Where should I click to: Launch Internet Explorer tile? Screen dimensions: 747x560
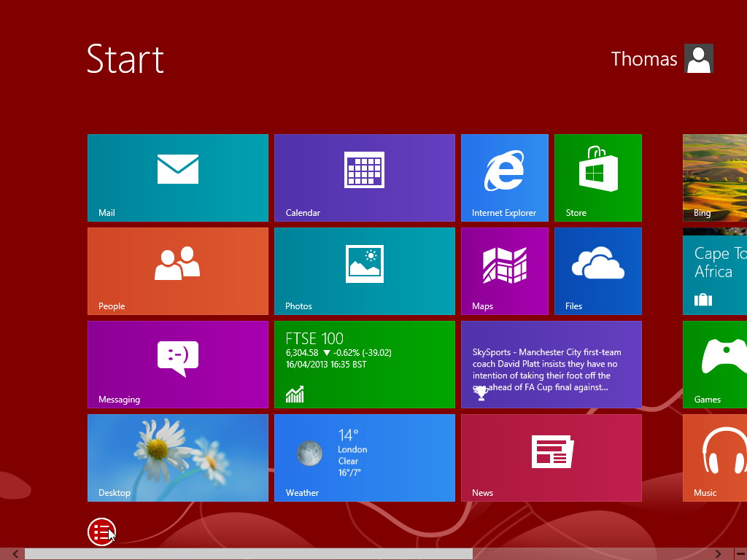click(505, 178)
